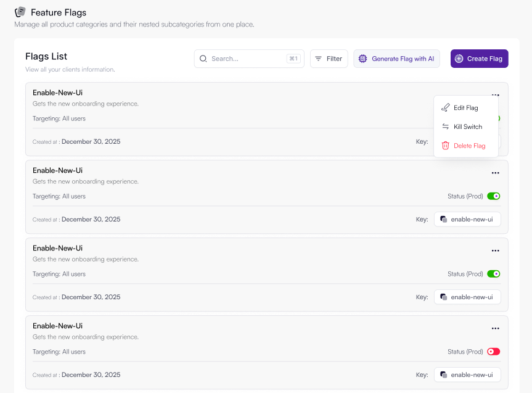Turn off the Status (Prod) toggle on second flag

(x=493, y=196)
